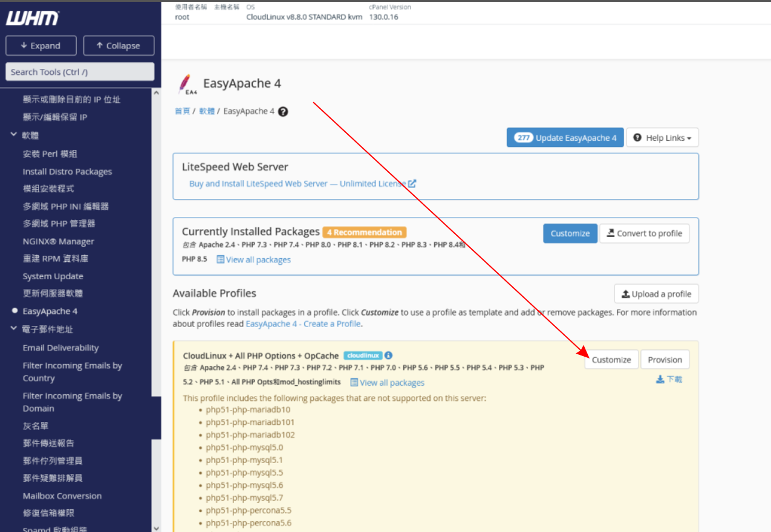Click the cloudlinux profile info icon

pos(388,355)
